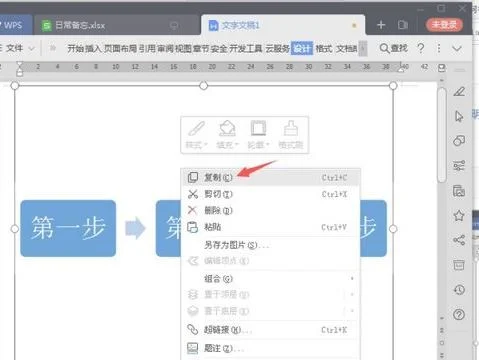Open the Fill (填充) bucket dropdown
The image size is (479, 360).
point(228,135)
